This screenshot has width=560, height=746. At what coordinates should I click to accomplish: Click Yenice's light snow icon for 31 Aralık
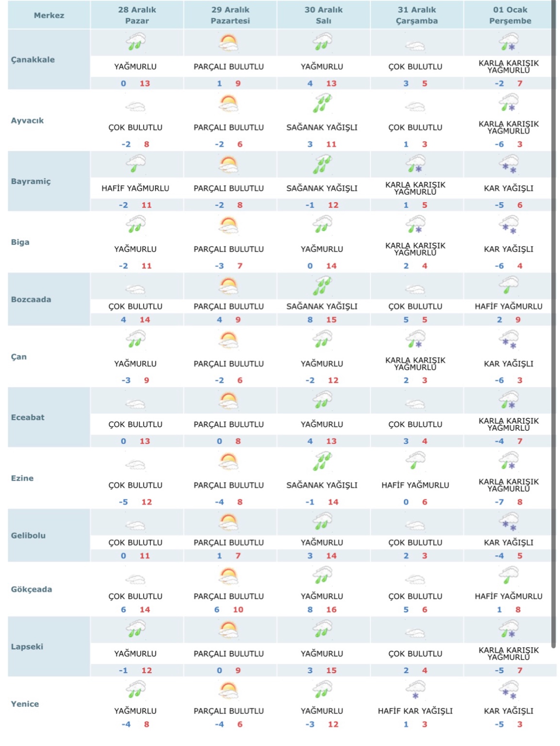point(415,689)
